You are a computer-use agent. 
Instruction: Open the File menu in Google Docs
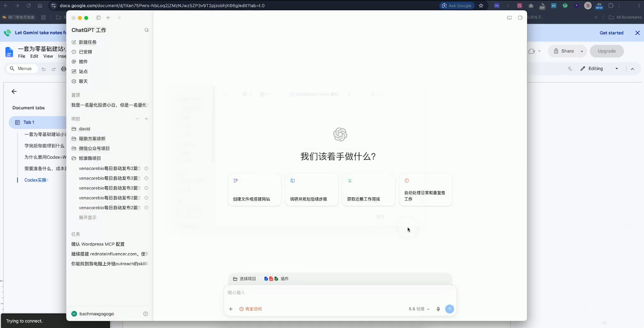click(21, 56)
